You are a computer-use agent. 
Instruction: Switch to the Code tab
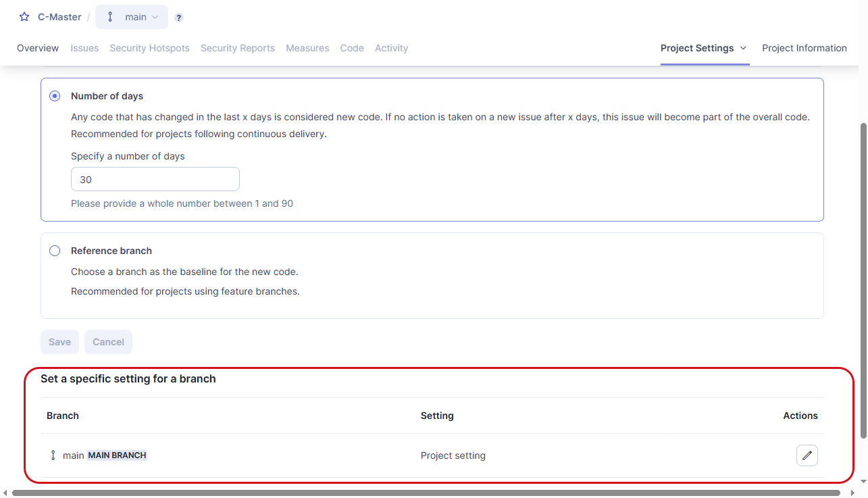pyautogui.click(x=352, y=48)
